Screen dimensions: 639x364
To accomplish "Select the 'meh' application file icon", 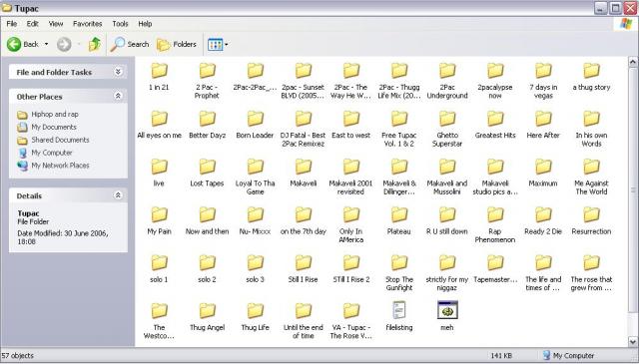I will (x=447, y=311).
